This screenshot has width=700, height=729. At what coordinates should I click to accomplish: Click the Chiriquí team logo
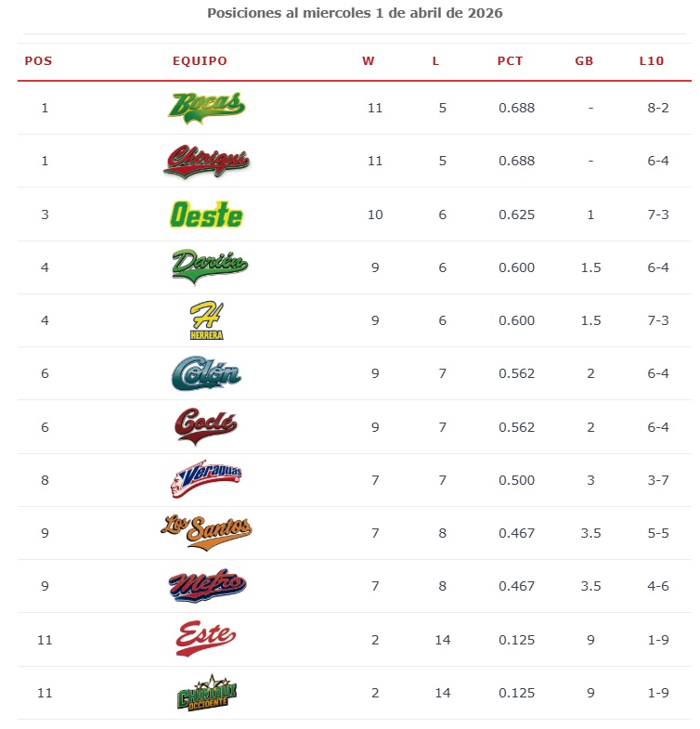206,161
